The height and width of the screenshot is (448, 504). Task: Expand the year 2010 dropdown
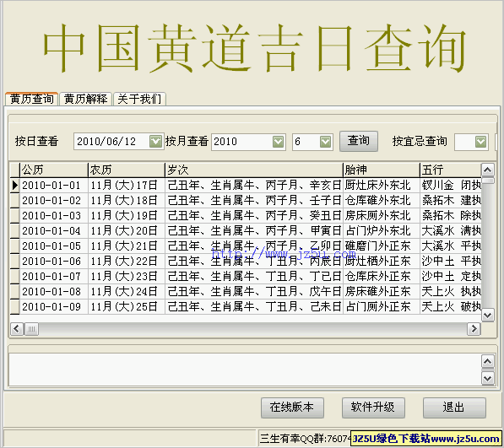(278, 142)
